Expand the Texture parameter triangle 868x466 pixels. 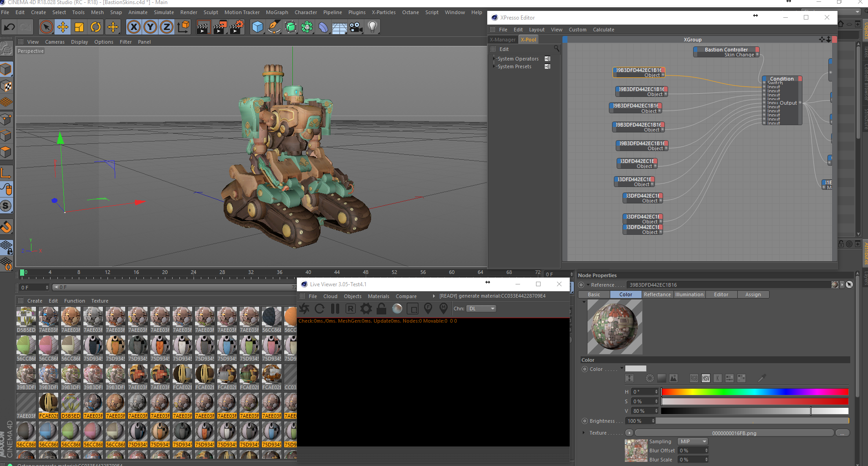click(584, 433)
